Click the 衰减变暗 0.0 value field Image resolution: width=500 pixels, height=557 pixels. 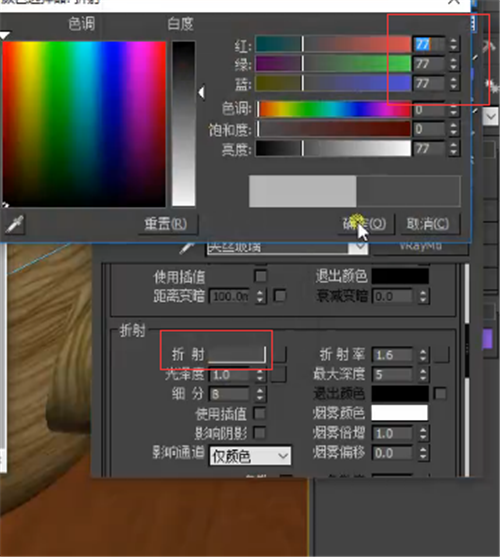tap(392, 296)
